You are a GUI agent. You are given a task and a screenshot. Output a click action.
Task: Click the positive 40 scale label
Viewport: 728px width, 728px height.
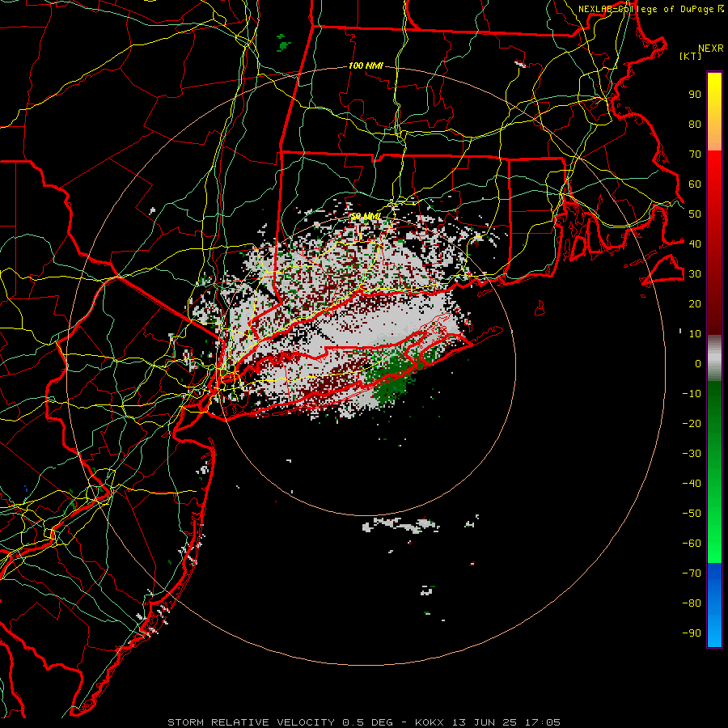pyautogui.click(x=695, y=243)
